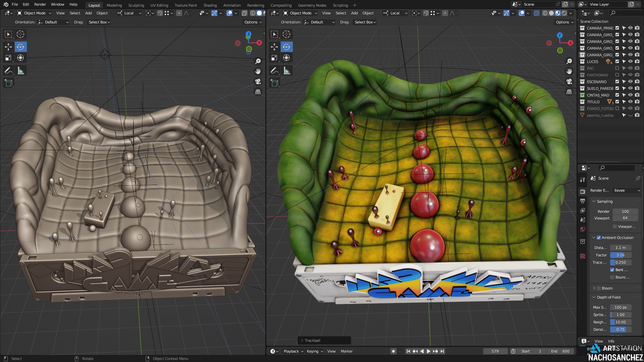Hide the LUCES collection with the eye icon
This screenshot has height=362, width=644.
click(630, 61)
